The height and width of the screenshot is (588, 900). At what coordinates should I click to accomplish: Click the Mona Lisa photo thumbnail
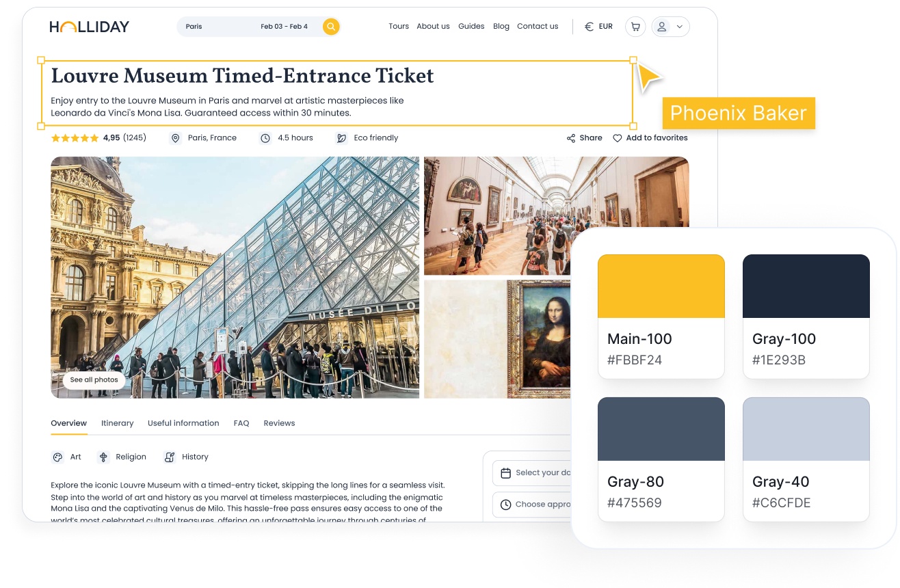coord(497,339)
